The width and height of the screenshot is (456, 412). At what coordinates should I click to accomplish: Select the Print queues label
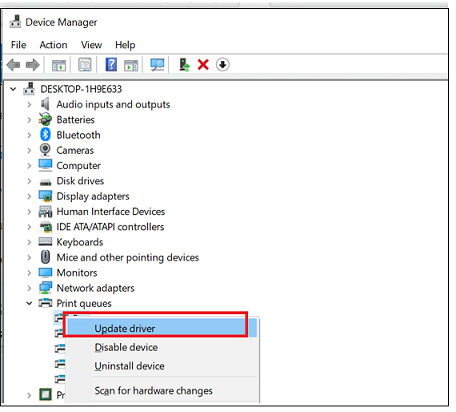[x=84, y=303]
